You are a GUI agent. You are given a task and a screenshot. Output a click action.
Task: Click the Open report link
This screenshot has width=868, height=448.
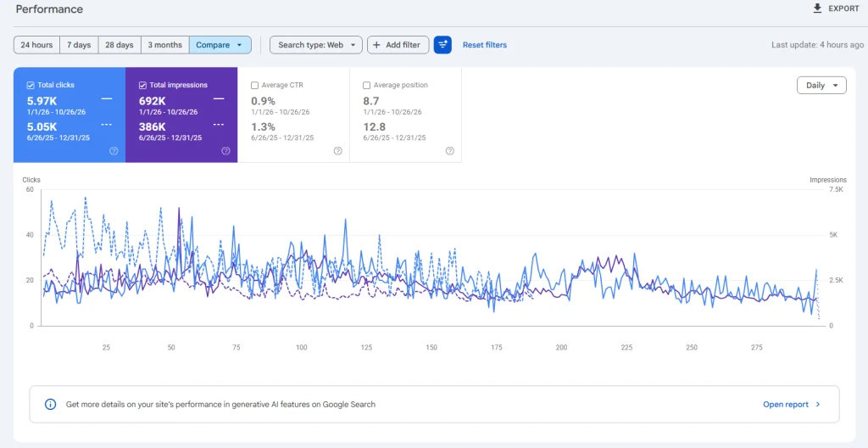point(786,405)
